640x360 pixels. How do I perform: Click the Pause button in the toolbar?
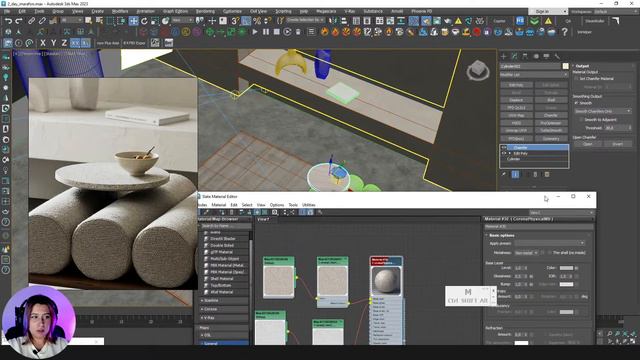(266, 31)
